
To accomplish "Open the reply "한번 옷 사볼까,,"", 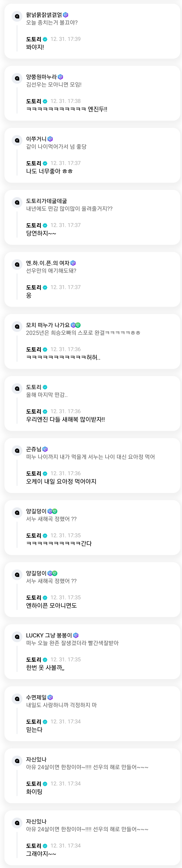I will tap(45, 667).
